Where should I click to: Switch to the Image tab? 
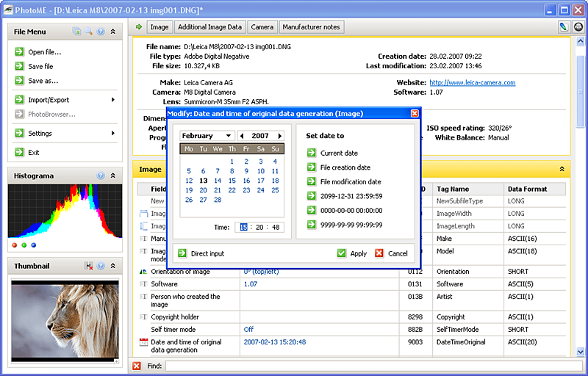click(x=159, y=27)
